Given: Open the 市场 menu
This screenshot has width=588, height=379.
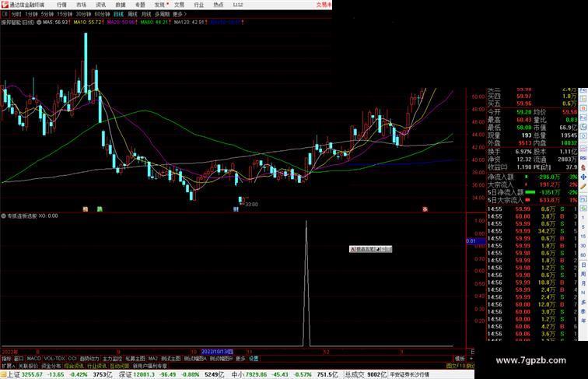Looking at the screenshot, I should (x=81, y=5).
